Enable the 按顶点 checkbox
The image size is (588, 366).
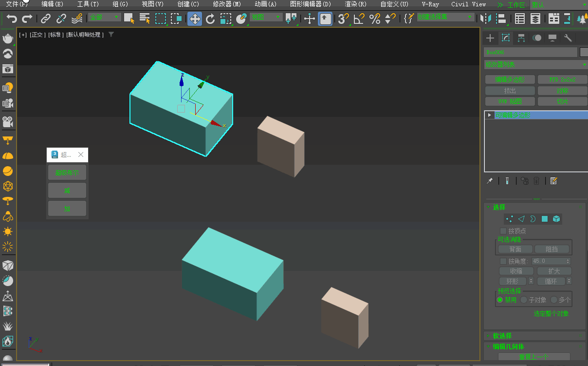[503, 231]
